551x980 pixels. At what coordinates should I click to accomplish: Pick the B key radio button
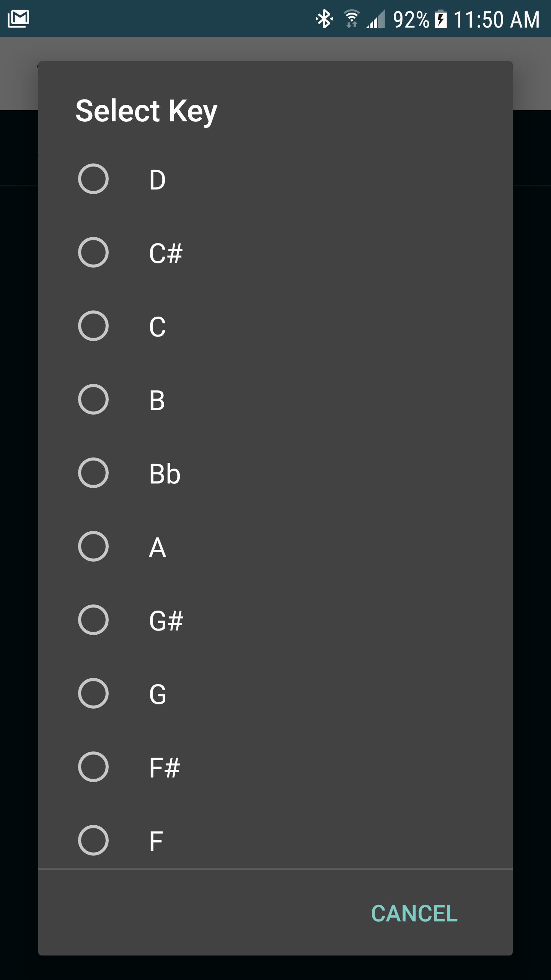point(93,399)
